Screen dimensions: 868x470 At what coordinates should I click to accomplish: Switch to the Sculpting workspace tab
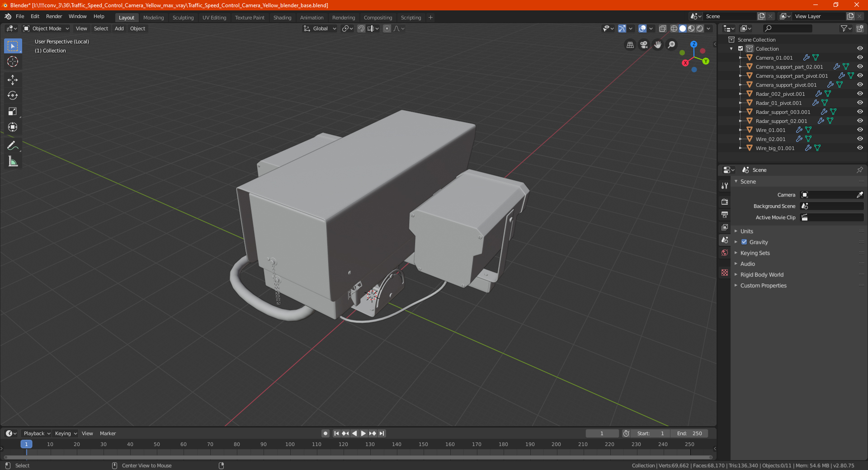pyautogui.click(x=183, y=18)
